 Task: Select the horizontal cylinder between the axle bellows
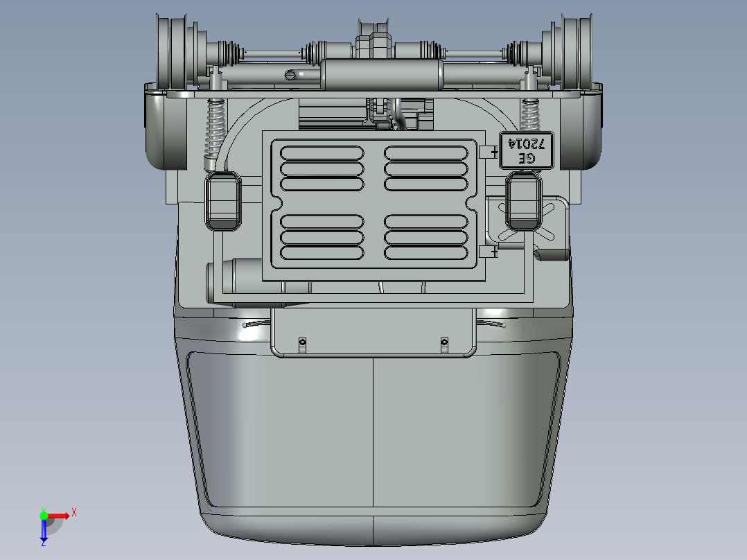coord(381,75)
